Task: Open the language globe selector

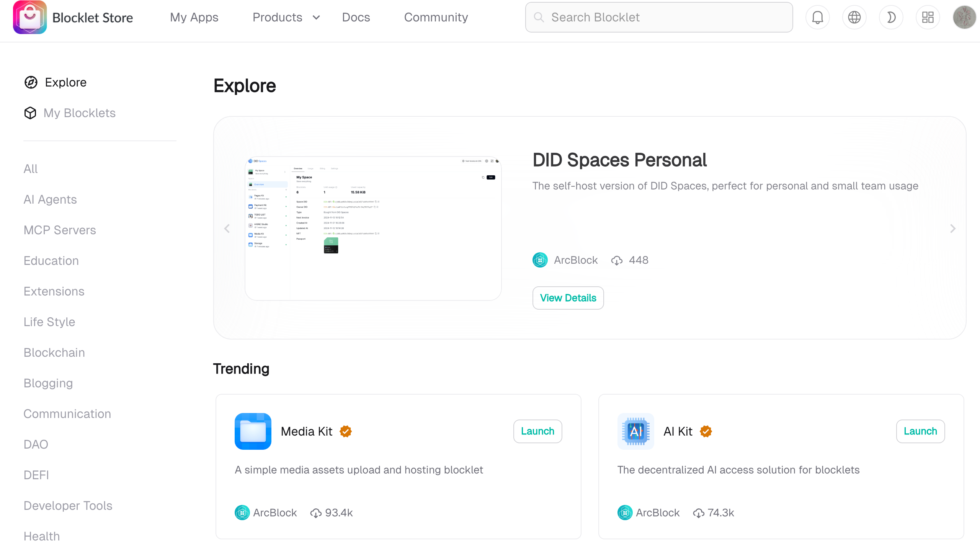Action: point(854,17)
